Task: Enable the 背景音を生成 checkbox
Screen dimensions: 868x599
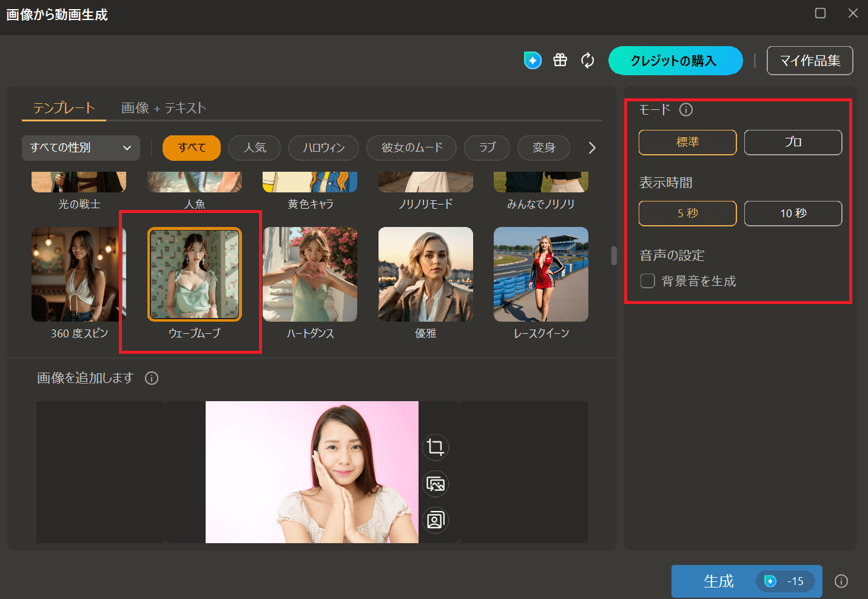Action: pos(648,281)
